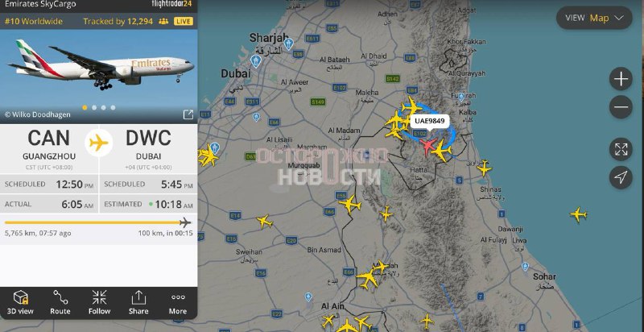Follow the selected aircraft

99,302
